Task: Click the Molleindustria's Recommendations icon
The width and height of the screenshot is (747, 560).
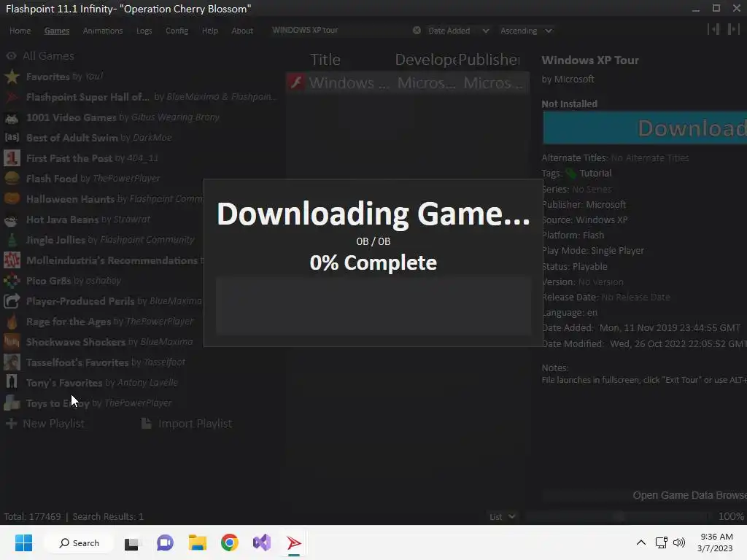Action: pos(12,260)
